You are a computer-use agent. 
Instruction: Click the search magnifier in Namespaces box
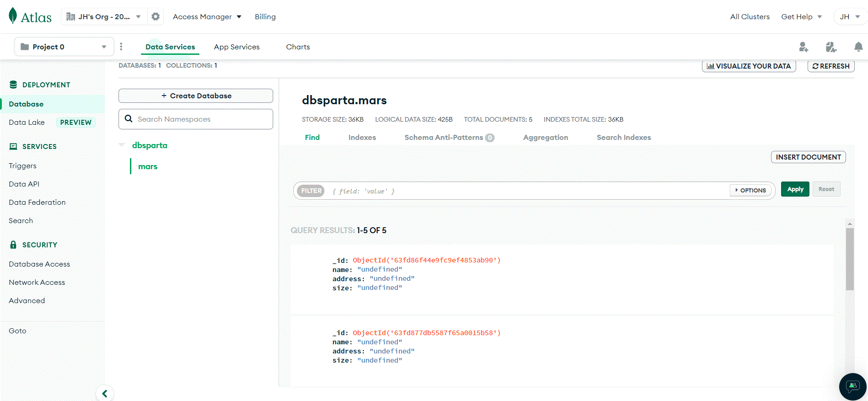(x=129, y=119)
